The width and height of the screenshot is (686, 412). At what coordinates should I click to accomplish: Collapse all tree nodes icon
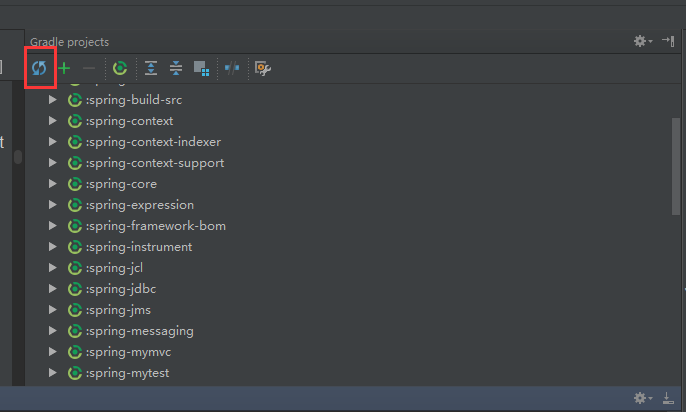coord(176,68)
